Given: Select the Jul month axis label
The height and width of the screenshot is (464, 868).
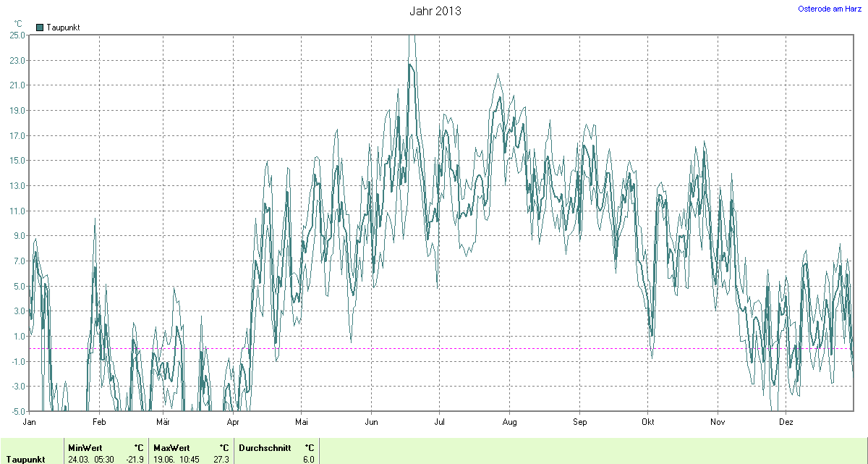Looking at the screenshot, I should 439,421.
